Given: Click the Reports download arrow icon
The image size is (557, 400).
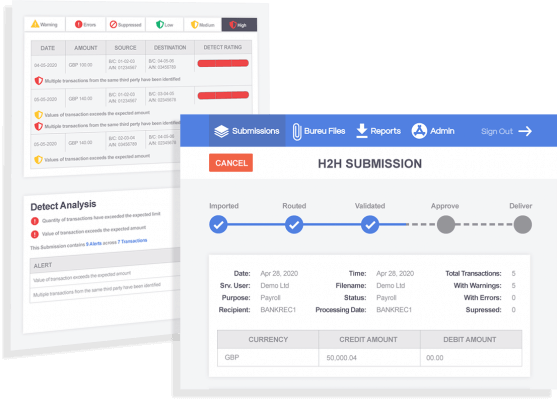Looking at the screenshot, I should [362, 131].
